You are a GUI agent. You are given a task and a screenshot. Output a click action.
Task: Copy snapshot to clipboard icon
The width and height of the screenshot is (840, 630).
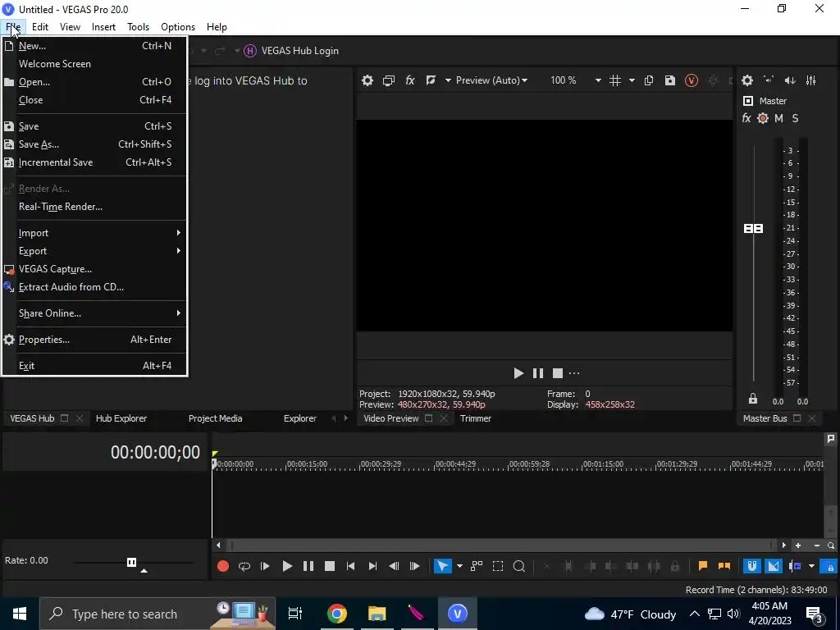coord(648,80)
